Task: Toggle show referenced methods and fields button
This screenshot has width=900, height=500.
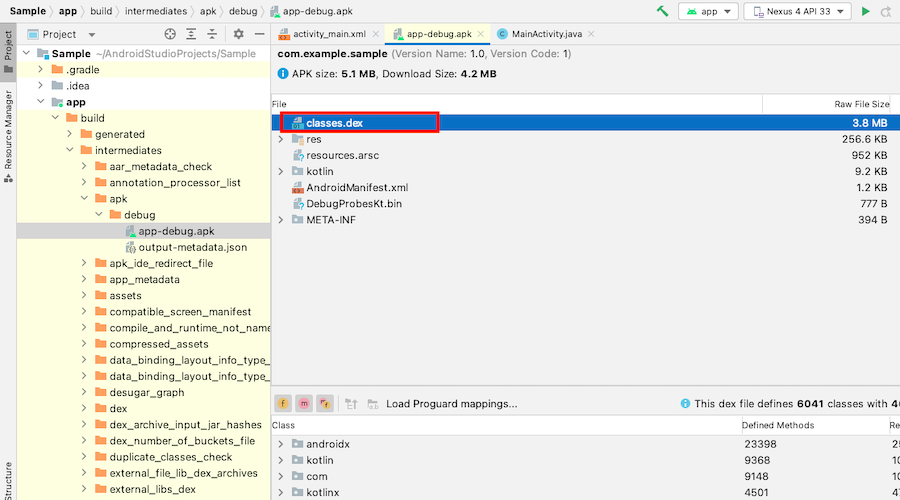Action: pyautogui.click(x=325, y=404)
